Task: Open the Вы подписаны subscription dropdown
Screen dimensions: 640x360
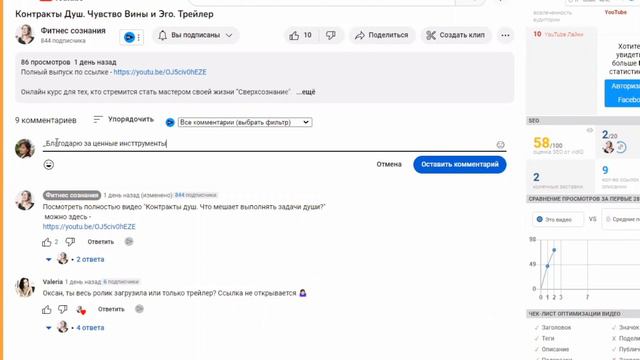Action: 196,36
